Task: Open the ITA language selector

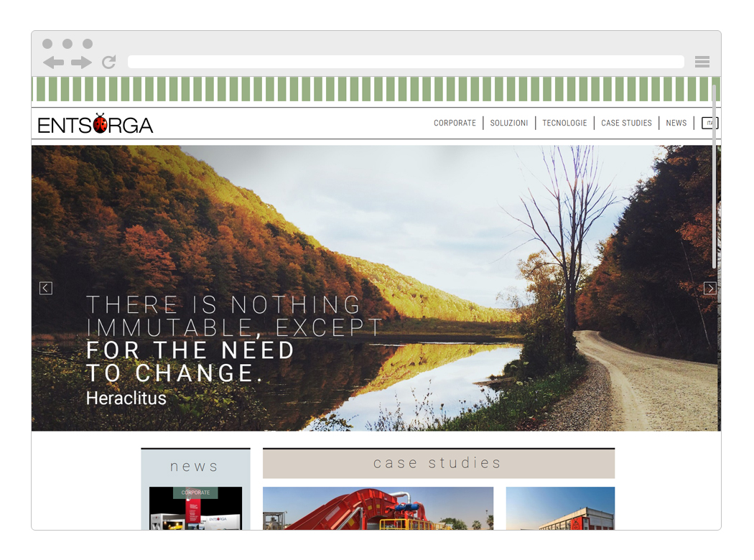Action: 709,123
